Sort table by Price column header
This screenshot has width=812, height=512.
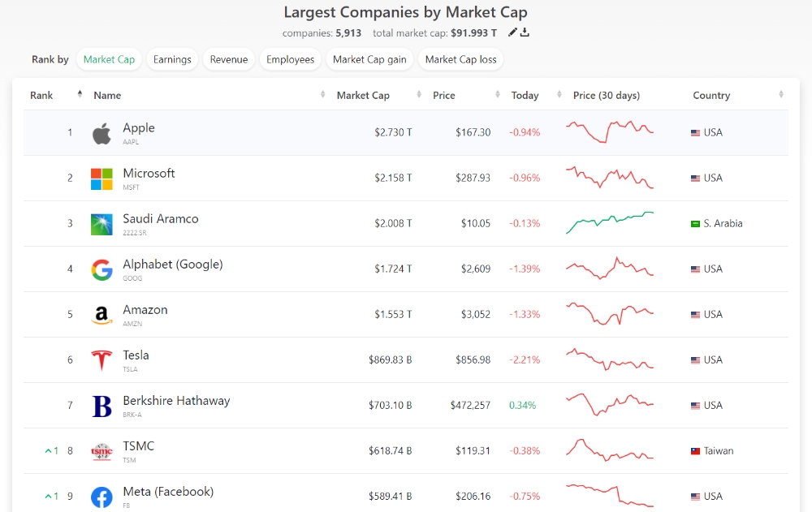click(x=444, y=95)
